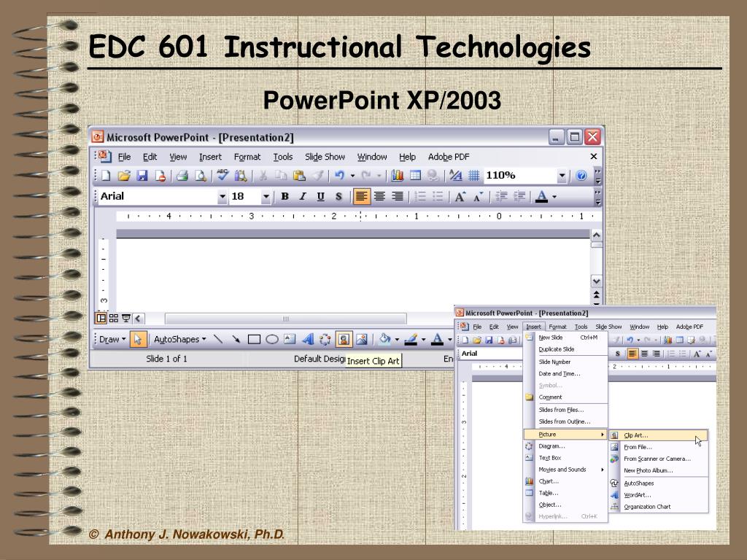Toggle Align Right in the large window
The width and height of the screenshot is (747, 560).
tap(398, 196)
